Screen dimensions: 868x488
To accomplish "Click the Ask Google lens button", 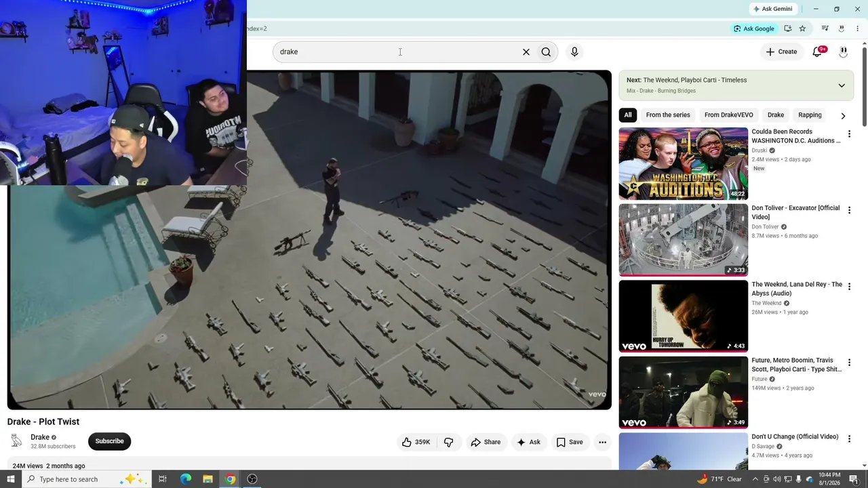I will click(x=753, y=28).
